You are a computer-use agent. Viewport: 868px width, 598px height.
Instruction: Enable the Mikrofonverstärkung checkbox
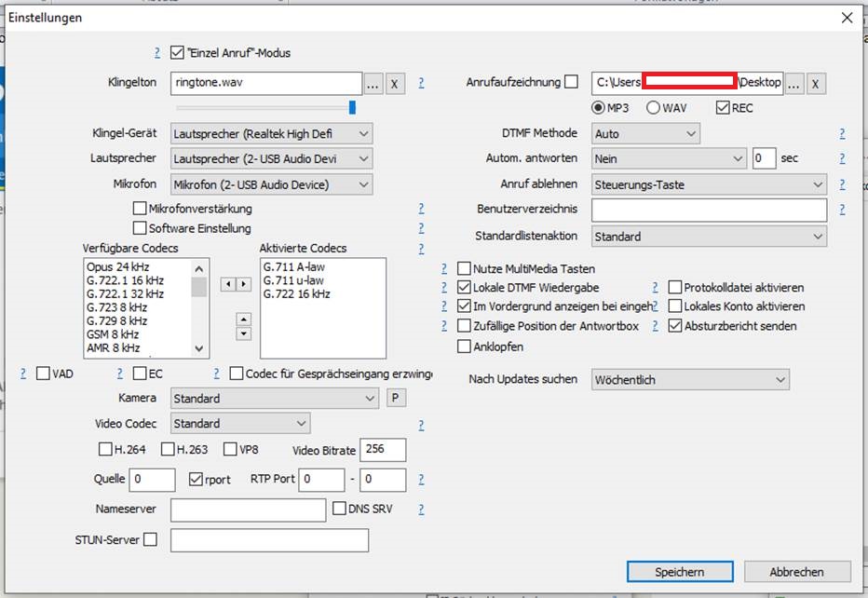141,209
